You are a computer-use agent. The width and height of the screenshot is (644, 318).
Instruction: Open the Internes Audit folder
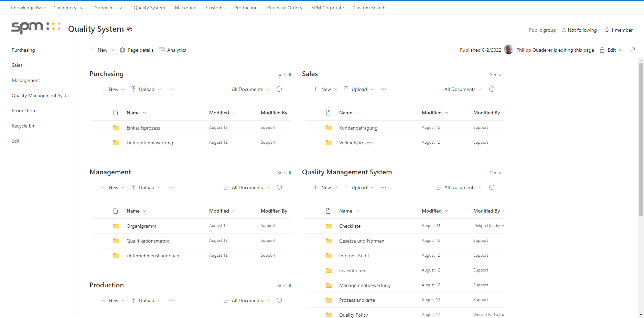coord(354,256)
